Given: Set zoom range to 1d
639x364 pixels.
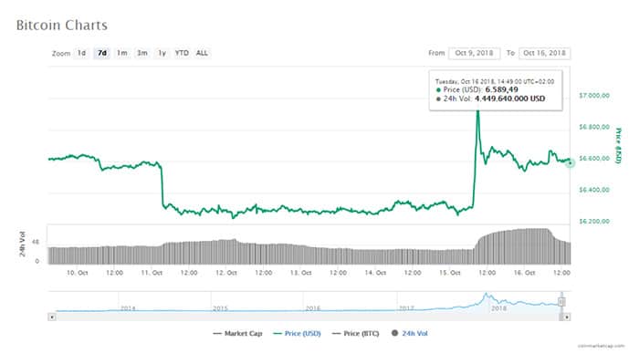Looking at the screenshot, I should (x=81, y=53).
